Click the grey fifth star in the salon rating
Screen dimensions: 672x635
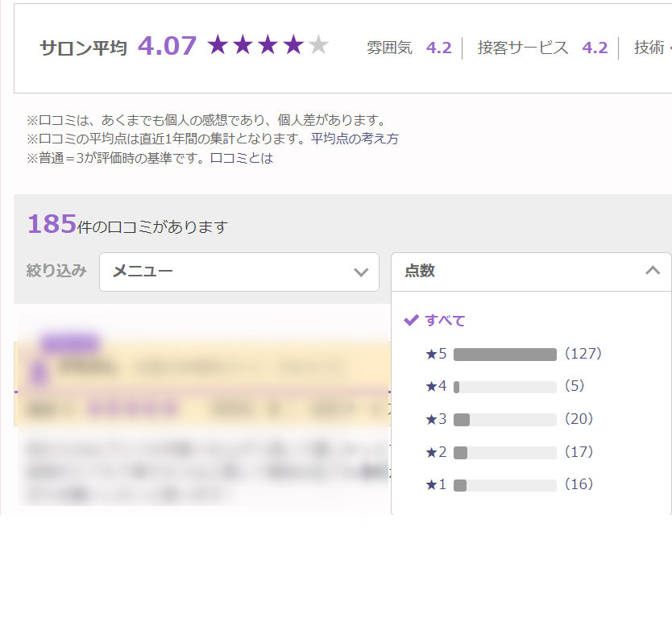318,45
